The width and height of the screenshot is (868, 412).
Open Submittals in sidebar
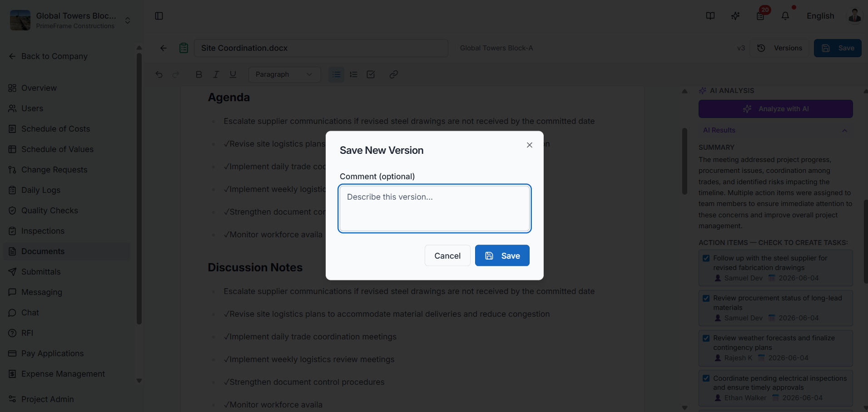click(67, 272)
